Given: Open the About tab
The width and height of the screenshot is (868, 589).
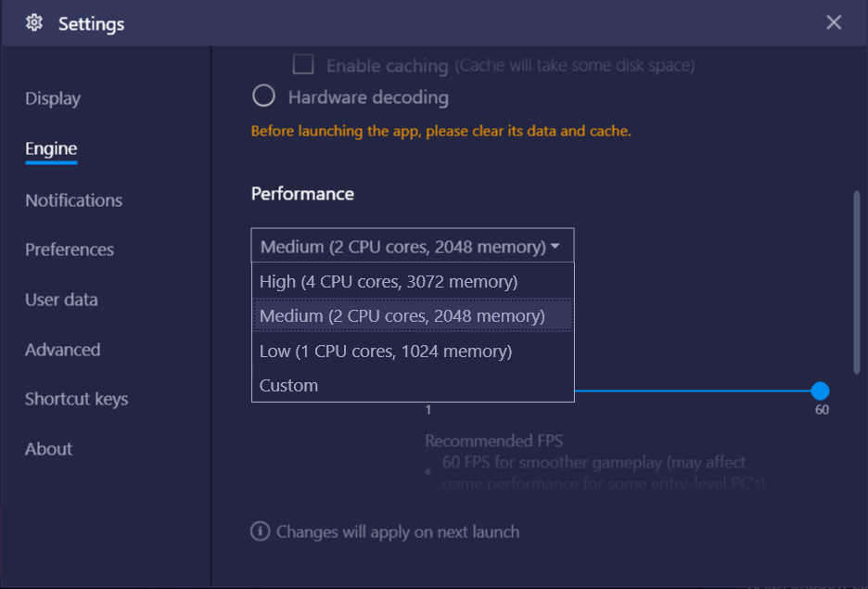Looking at the screenshot, I should (48, 449).
